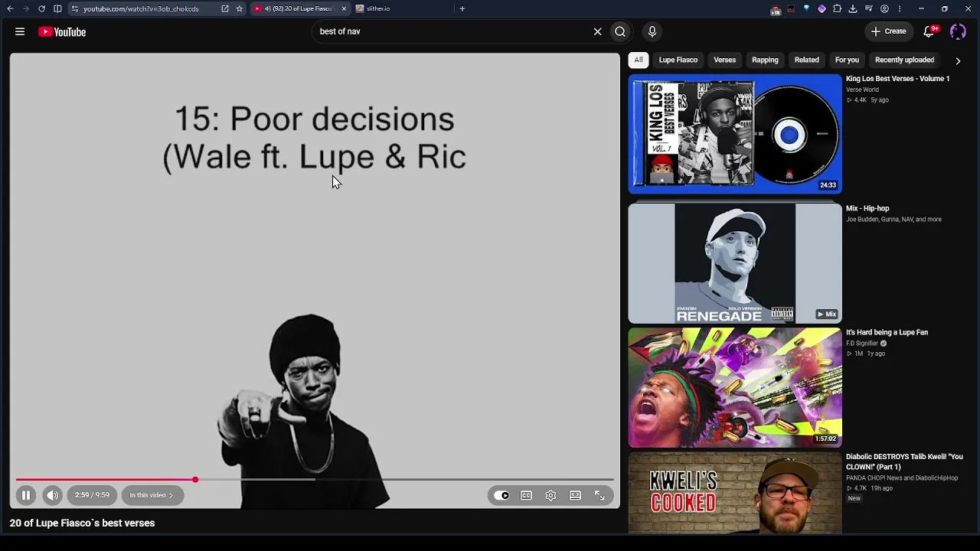
Task: Start voice search with microphone
Action: coord(652,31)
